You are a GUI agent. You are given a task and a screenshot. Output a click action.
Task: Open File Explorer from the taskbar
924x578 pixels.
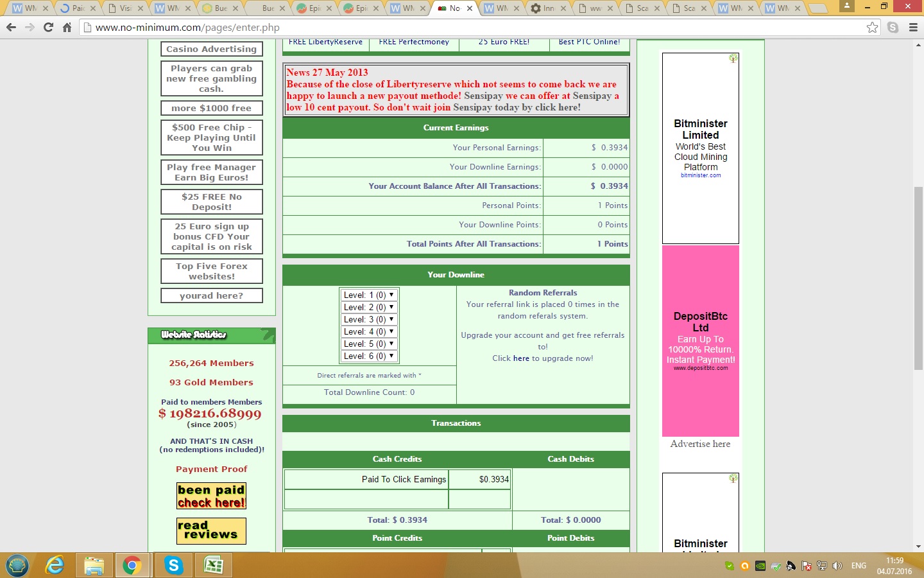coord(94,565)
